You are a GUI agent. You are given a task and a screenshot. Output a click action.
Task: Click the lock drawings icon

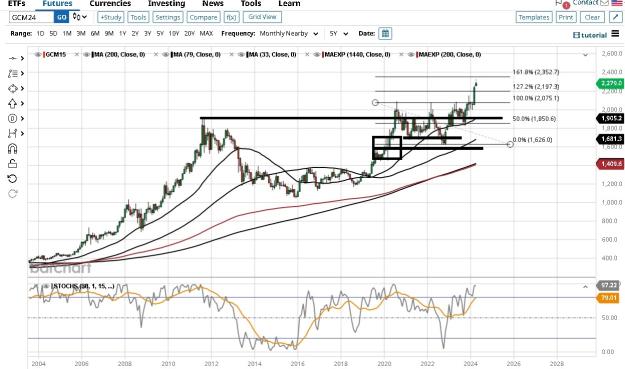click(12, 163)
